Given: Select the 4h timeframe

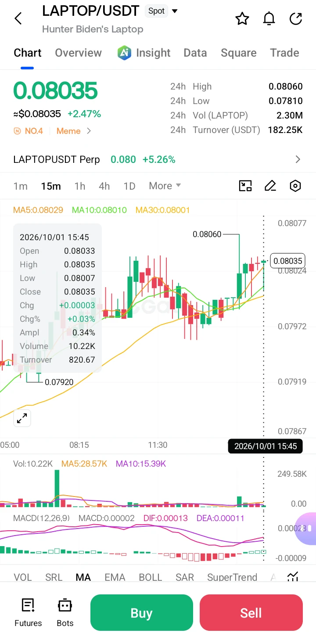Looking at the screenshot, I should click(104, 186).
